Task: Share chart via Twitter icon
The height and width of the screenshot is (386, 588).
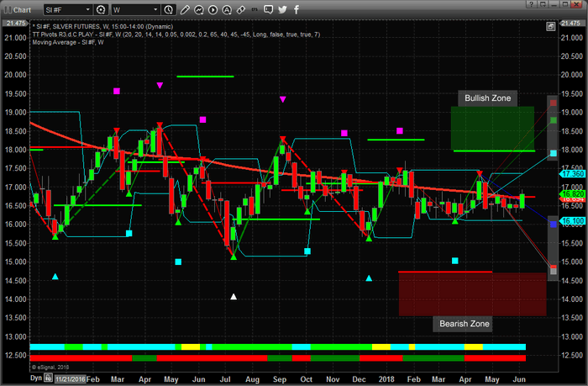Action: coord(282,10)
